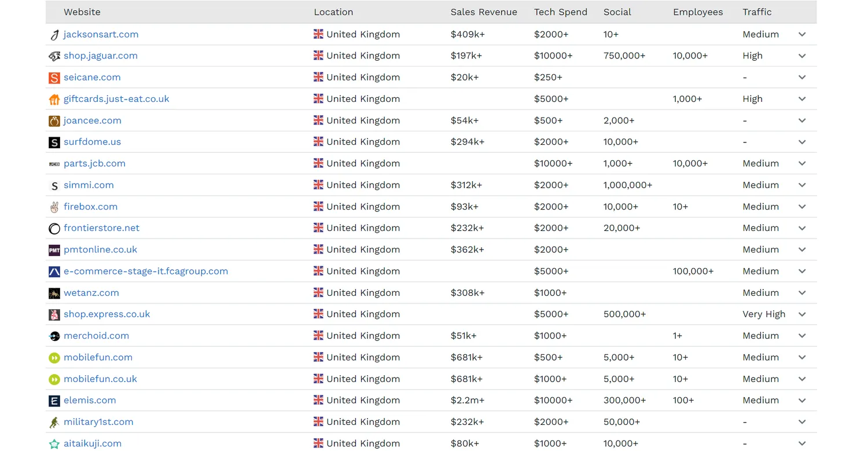Expand the joancee.com row chevron

(802, 120)
